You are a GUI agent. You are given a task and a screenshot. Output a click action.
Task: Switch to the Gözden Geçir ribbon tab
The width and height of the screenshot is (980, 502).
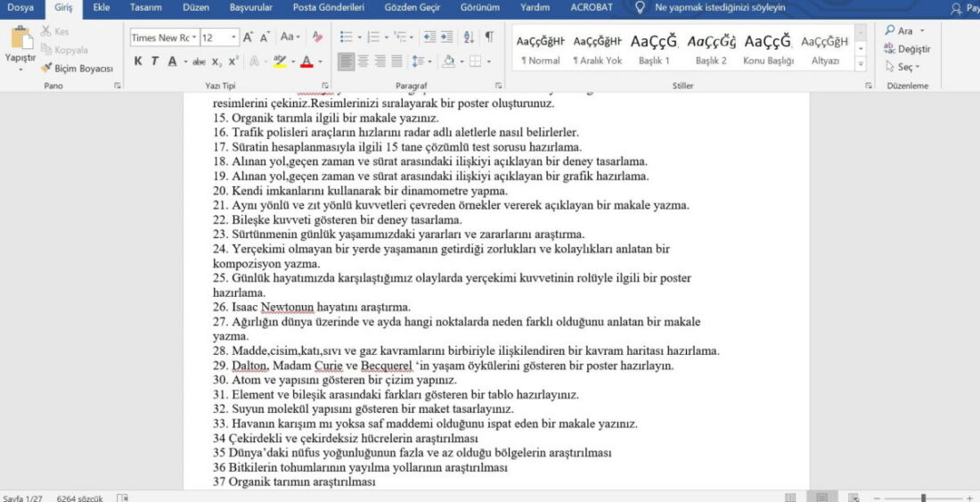pos(412,8)
